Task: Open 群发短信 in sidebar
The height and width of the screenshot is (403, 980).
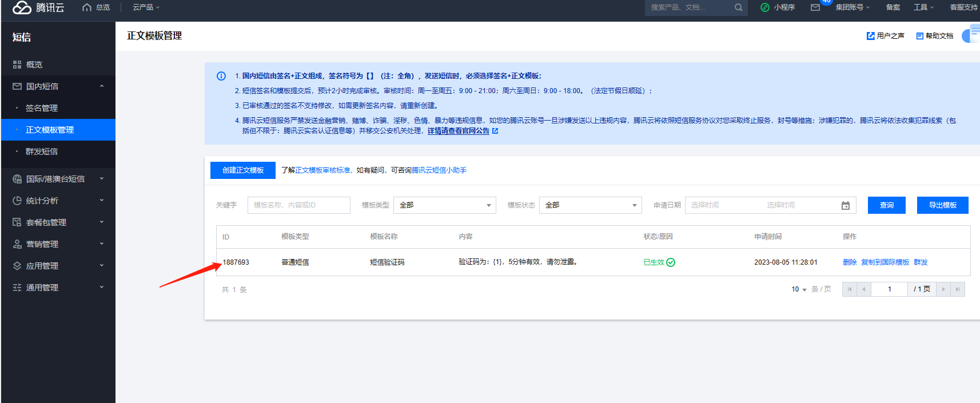Action: [58, 151]
